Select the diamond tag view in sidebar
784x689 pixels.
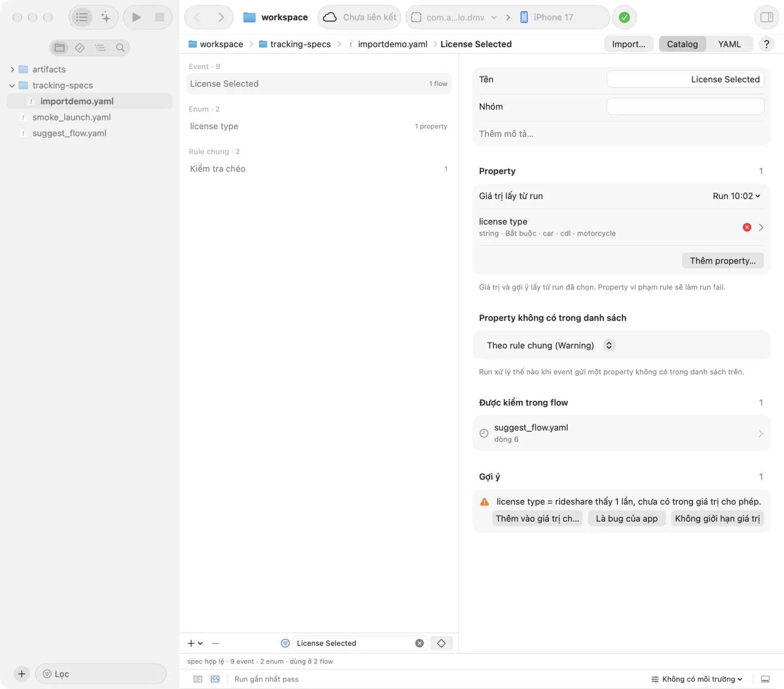pos(80,48)
